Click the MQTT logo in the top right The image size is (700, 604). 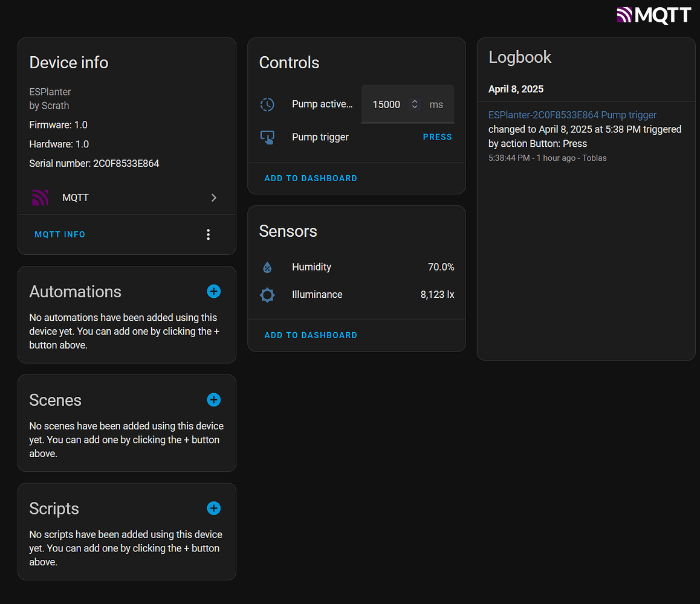pos(653,14)
